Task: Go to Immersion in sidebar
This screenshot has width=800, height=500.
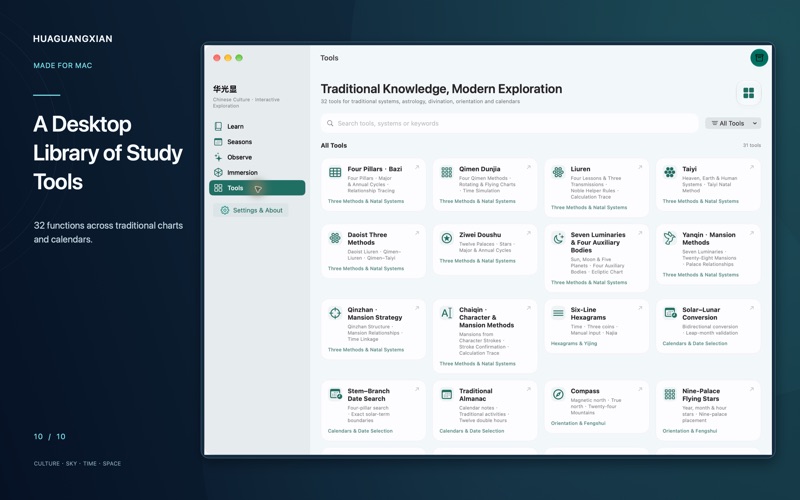Action: pos(257,172)
